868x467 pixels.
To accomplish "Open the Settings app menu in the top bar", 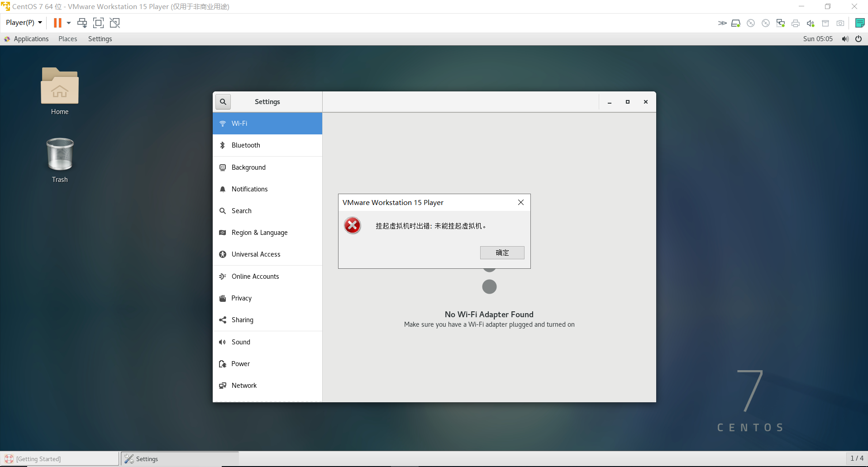I will pyautogui.click(x=100, y=39).
